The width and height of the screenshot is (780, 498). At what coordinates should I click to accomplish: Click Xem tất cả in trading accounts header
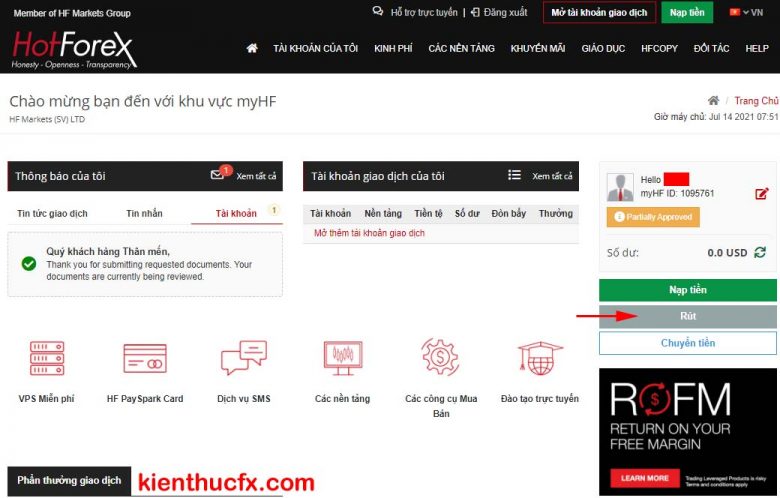pos(552,176)
